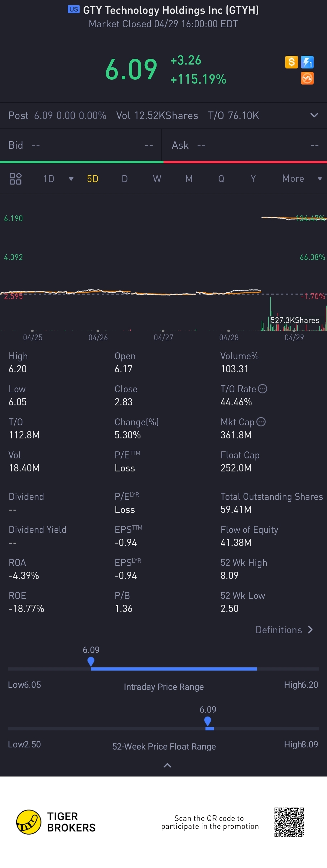Scan the promotion QR code image
Screen dimensions: 327x868
[x=289, y=822]
